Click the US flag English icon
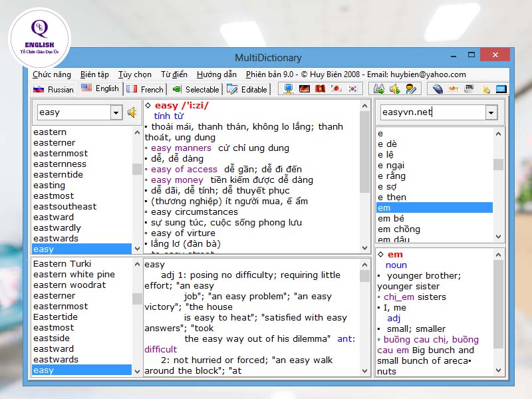Viewport: 532px width, 399px height. pyautogui.click(x=86, y=88)
